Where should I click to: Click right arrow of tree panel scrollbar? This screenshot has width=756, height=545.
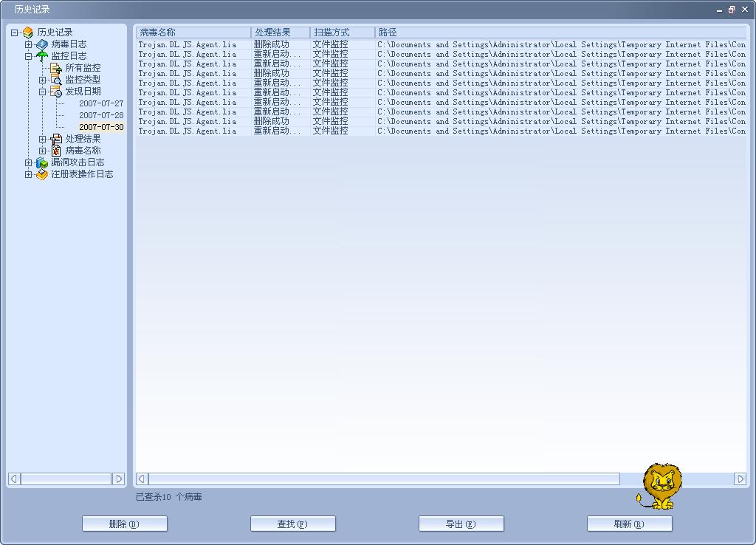[119, 479]
